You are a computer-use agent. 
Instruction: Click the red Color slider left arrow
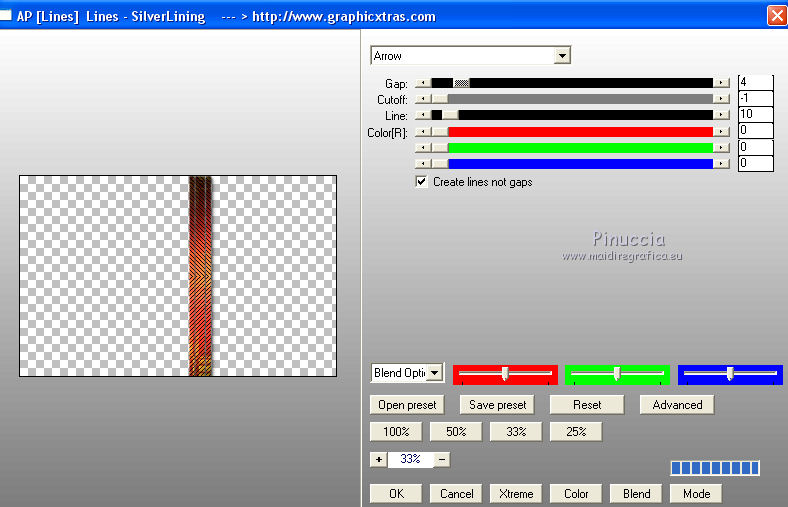point(423,132)
